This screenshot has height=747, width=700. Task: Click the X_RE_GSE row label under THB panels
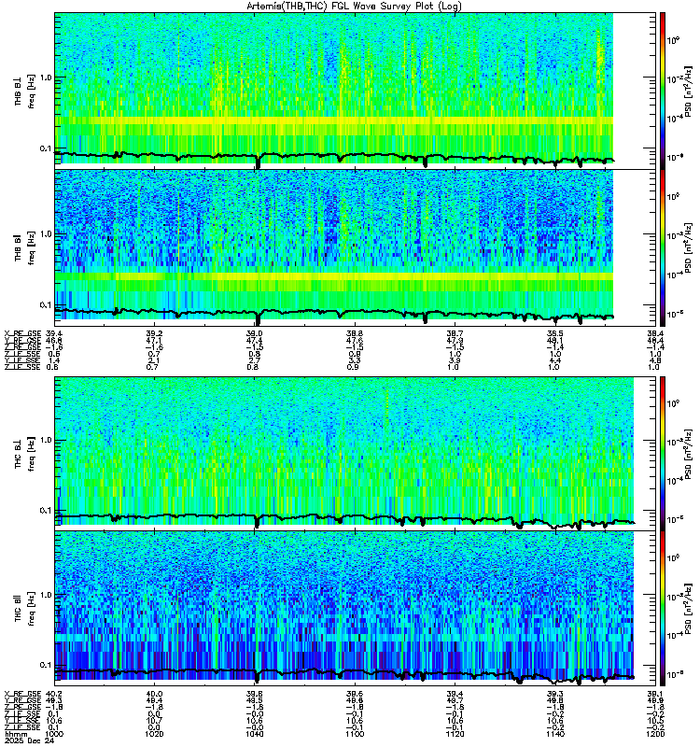pos(22,333)
